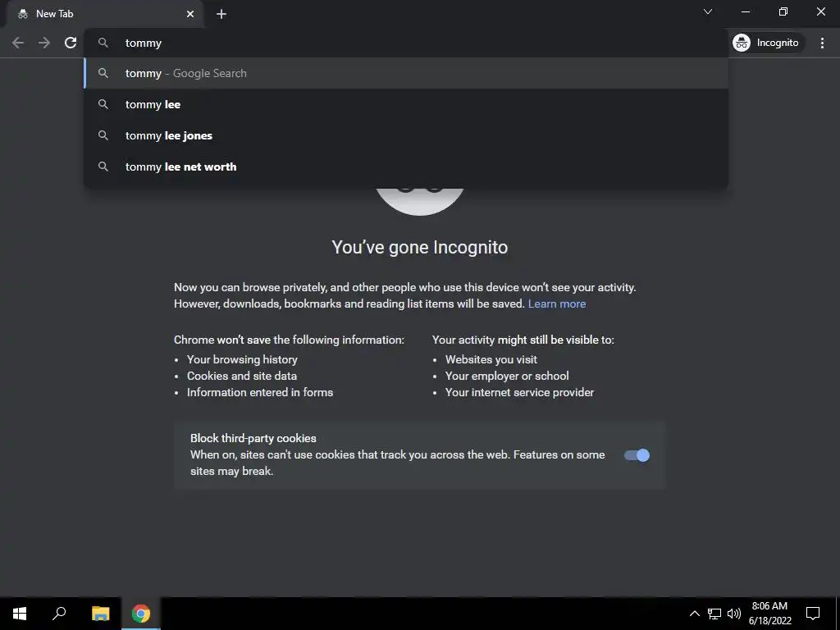Open a new tab with plus button
Screen dimensions: 840x630
tap(221, 15)
